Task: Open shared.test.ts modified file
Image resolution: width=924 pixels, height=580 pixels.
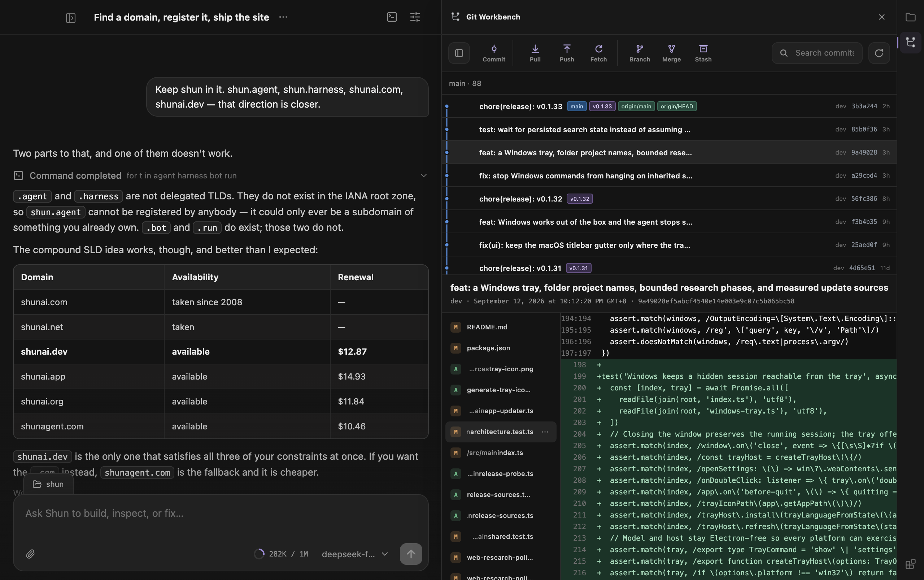Action: pyautogui.click(x=500, y=536)
